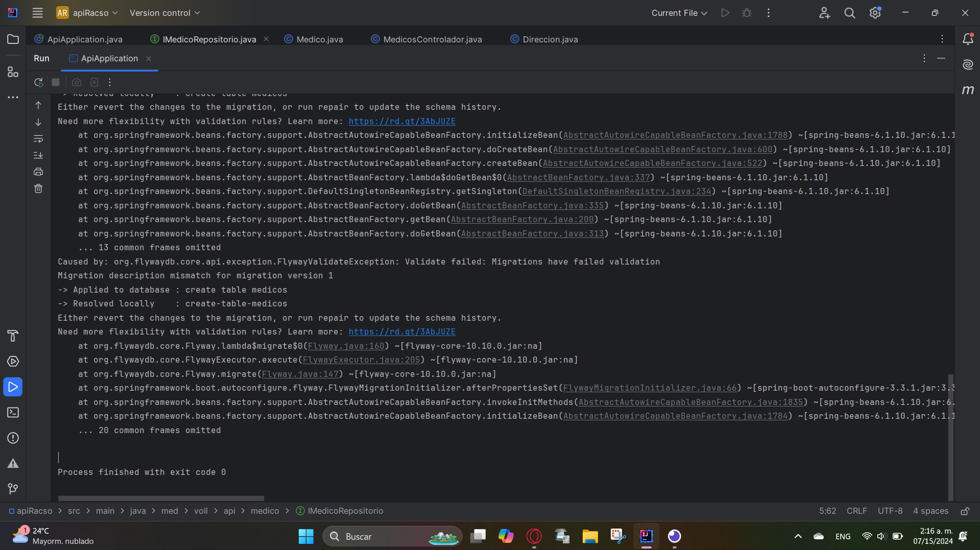This screenshot has height=550, width=980.
Task: Open more run actions menu
Action: tap(769, 13)
